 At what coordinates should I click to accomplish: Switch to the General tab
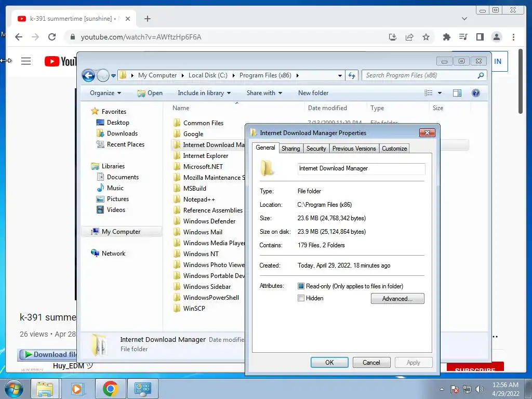pyautogui.click(x=265, y=148)
